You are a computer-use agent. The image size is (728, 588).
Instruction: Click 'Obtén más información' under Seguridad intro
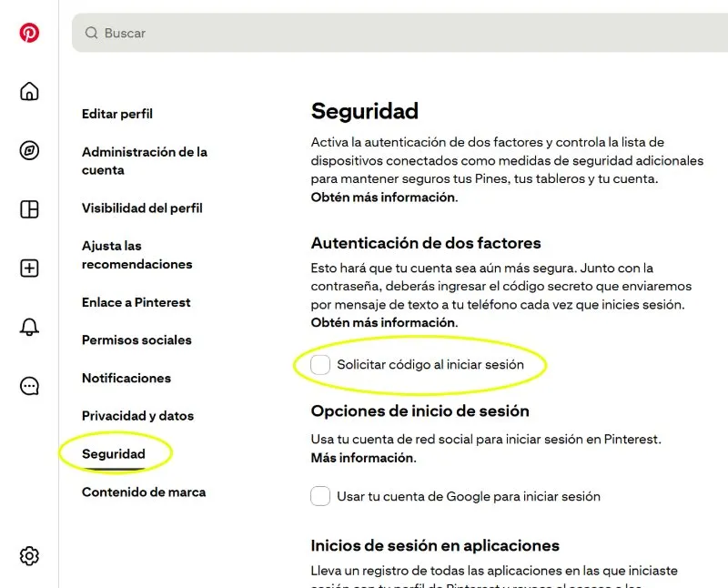[x=382, y=197]
